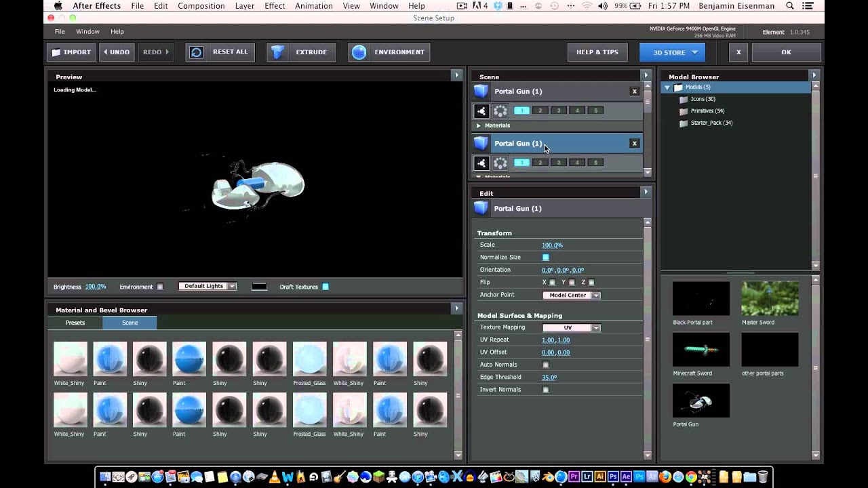The width and height of the screenshot is (868, 488).
Task: Open the Animation menu in menu bar
Action: [315, 6]
